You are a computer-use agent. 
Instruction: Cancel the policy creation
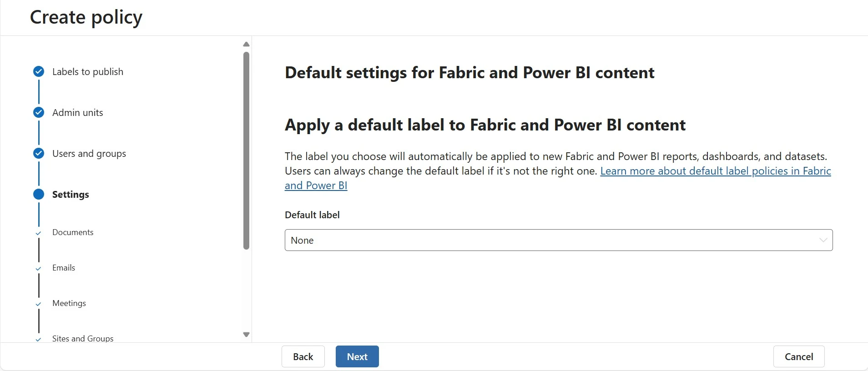pos(798,356)
